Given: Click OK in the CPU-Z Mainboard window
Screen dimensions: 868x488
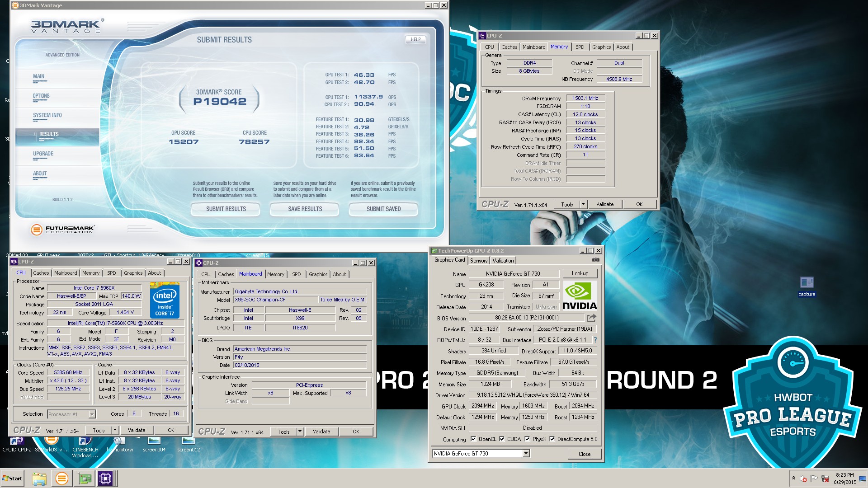Looking at the screenshot, I should [356, 432].
